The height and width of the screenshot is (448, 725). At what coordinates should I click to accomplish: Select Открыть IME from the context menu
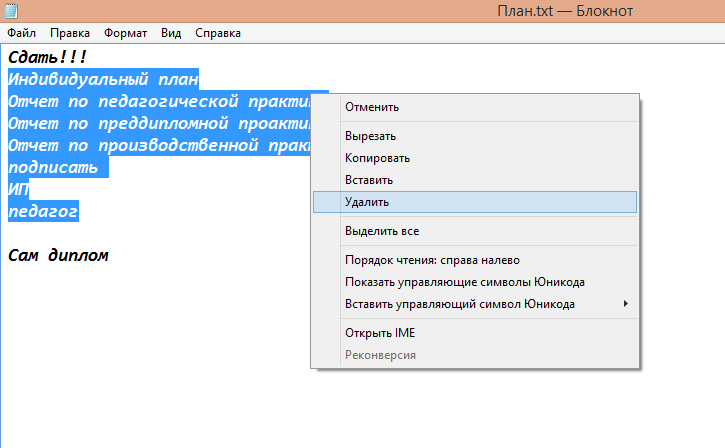point(379,333)
